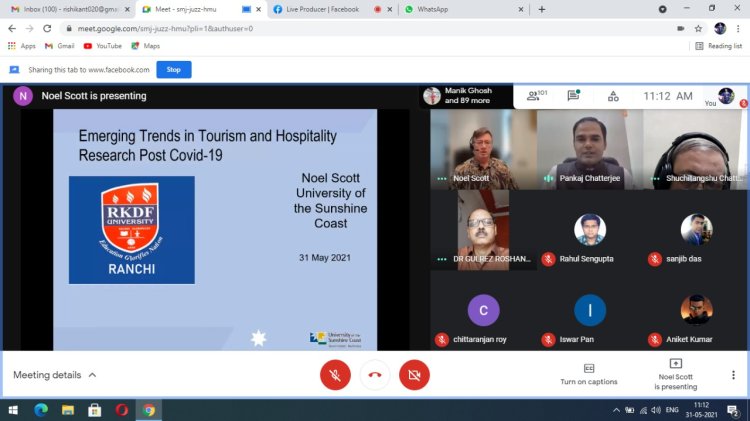Unmute microphone in the call controls
The height and width of the screenshot is (421, 750).
pos(335,375)
